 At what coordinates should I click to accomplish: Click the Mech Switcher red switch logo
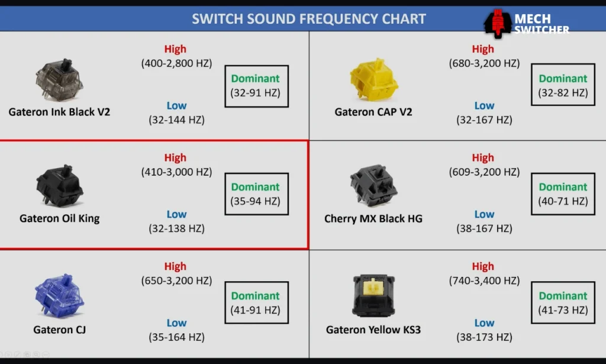(x=498, y=23)
